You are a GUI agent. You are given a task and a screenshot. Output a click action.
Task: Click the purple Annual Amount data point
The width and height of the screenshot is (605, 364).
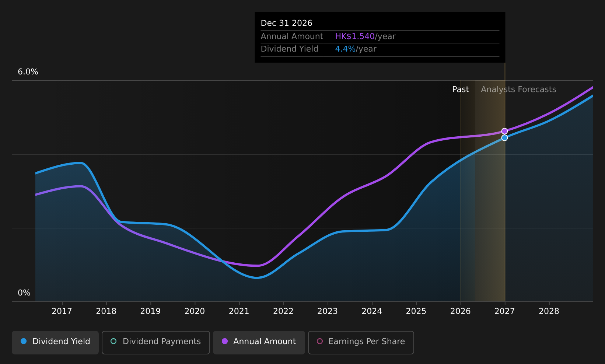click(504, 131)
